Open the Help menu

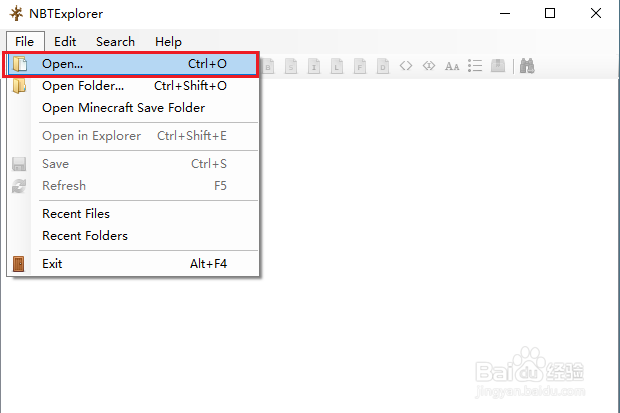[168, 42]
